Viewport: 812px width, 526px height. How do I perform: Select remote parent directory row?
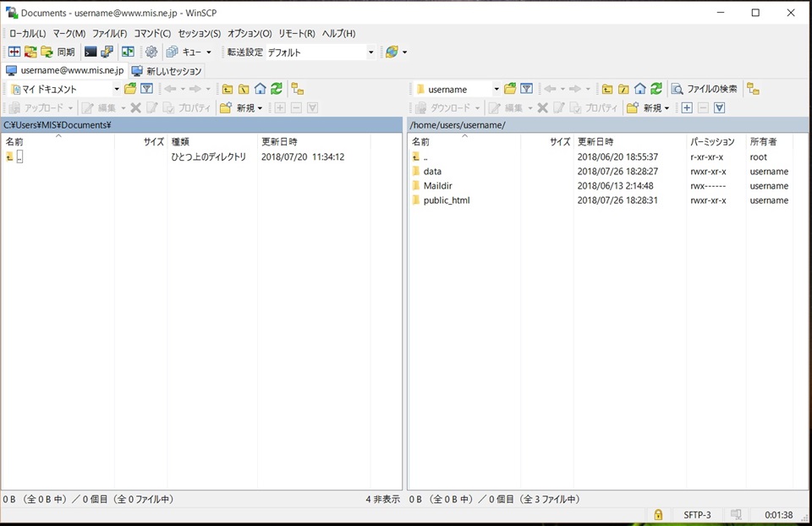tap(601, 156)
